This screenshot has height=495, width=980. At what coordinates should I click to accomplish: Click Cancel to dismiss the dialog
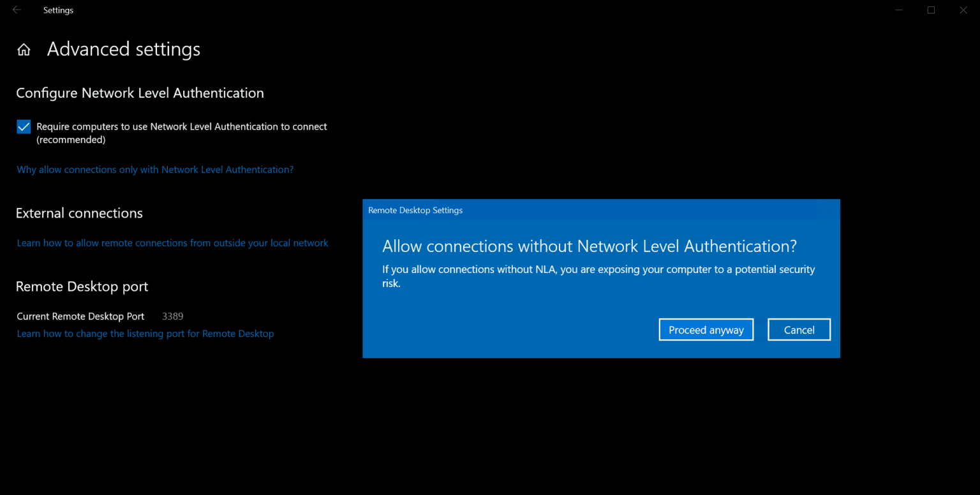[x=799, y=329]
